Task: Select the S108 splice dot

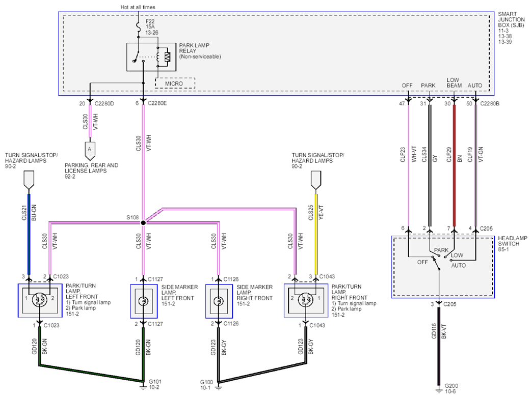Action: click(x=143, y=223)
